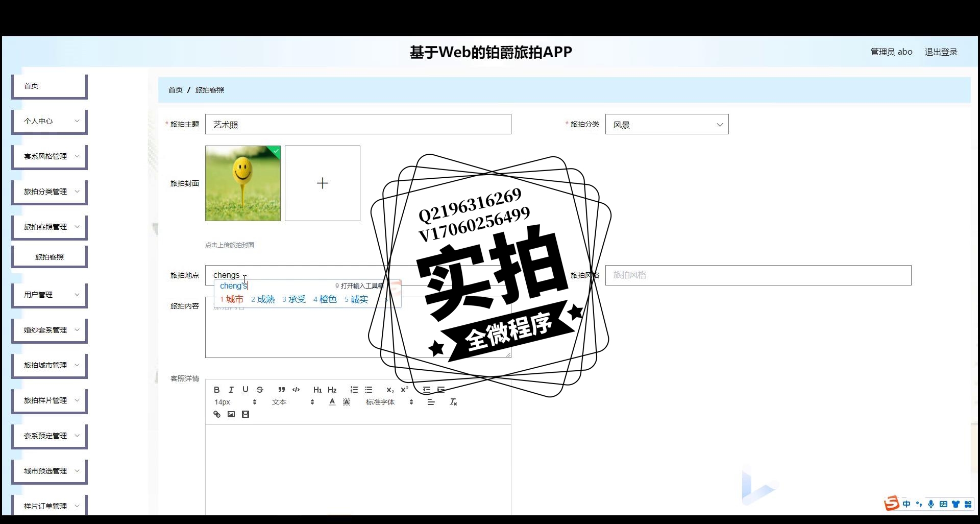The width and height of the screenshot is (980, 524).
Task: Insert a hyperlink in the editor
Action: point(217,414)
